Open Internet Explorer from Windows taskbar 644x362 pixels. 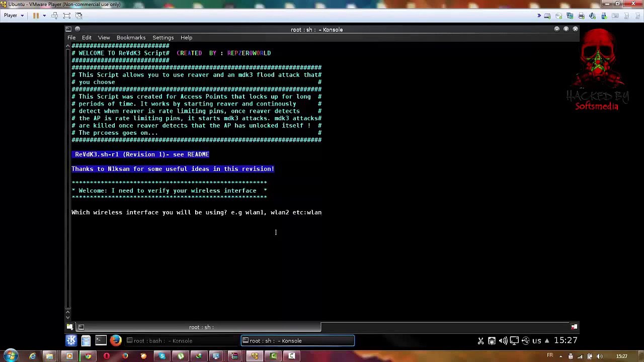pyautogui.click(x=33, y=356)
